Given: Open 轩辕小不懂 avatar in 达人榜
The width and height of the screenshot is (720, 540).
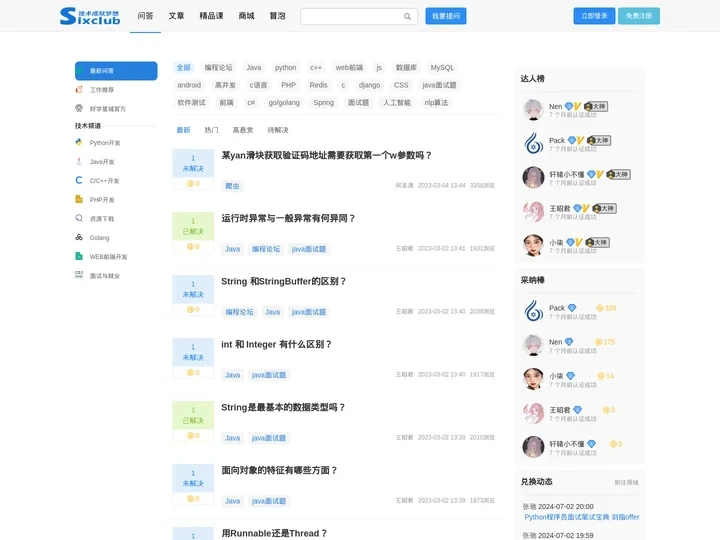Looking at the screenshot, I should click(533, 177).
